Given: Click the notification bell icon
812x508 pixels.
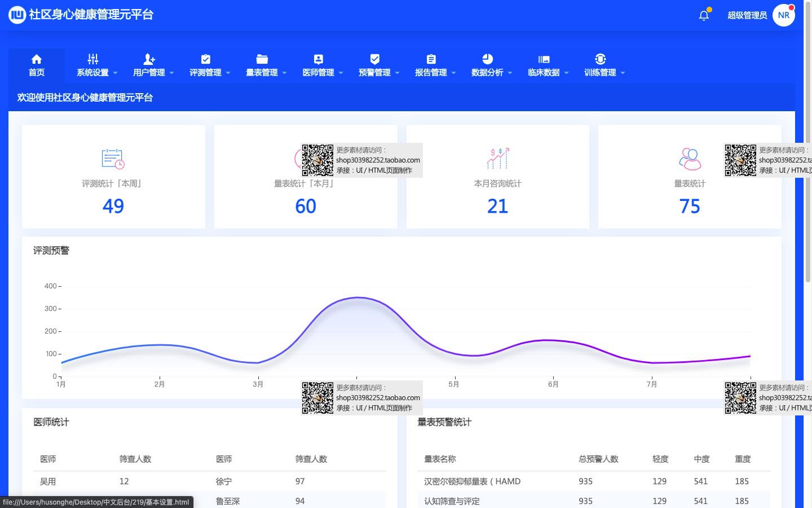Looking at the screenshot, I should 704,15.
